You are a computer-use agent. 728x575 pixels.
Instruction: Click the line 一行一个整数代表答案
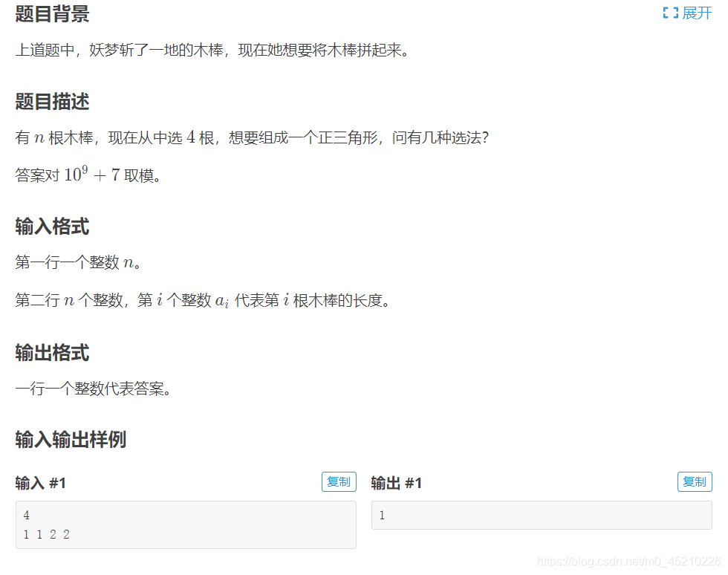94,389
